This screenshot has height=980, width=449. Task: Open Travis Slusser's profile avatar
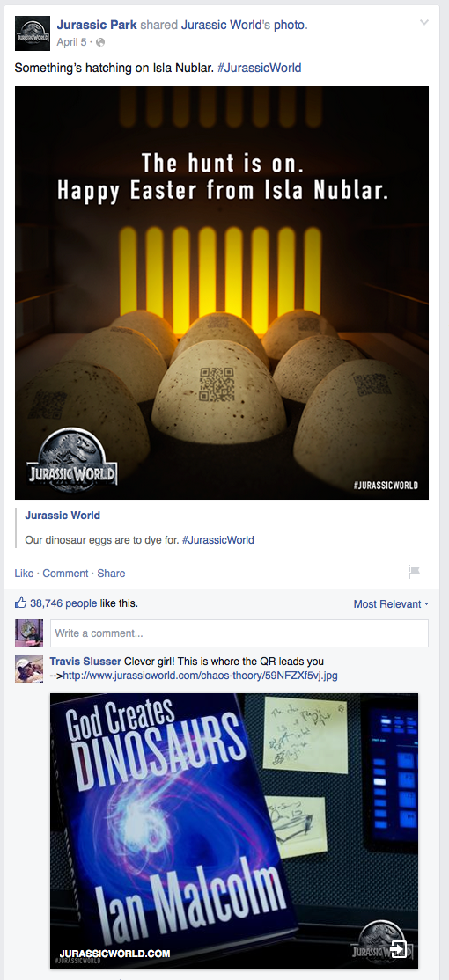(29, 669)
